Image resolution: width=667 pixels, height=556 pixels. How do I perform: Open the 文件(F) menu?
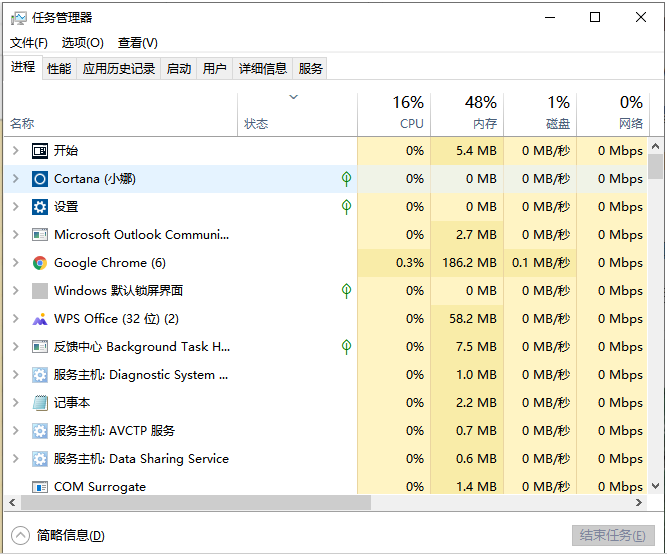pyautogui.click(x=29, y=43)
